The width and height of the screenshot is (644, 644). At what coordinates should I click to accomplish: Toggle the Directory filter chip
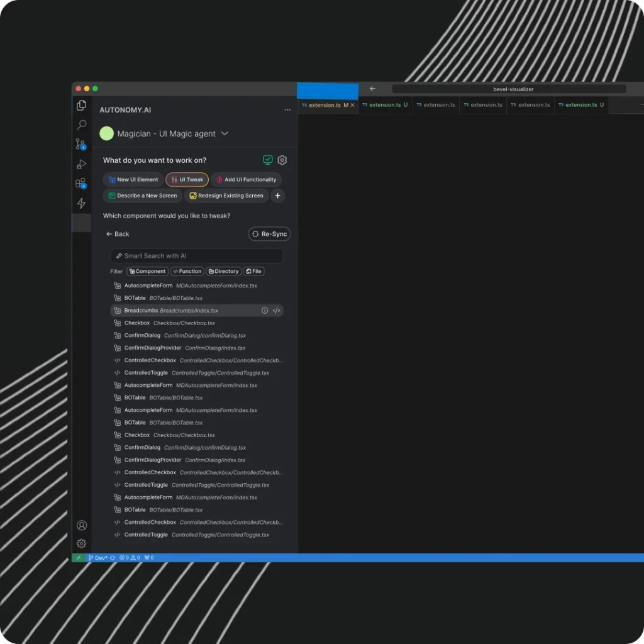click(x=224, y=272)
